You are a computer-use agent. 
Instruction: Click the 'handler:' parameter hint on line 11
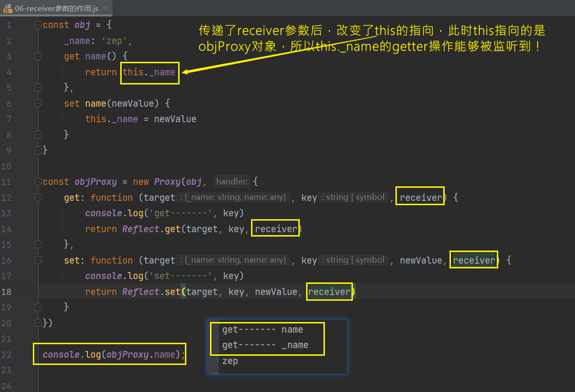pos(232,182)
